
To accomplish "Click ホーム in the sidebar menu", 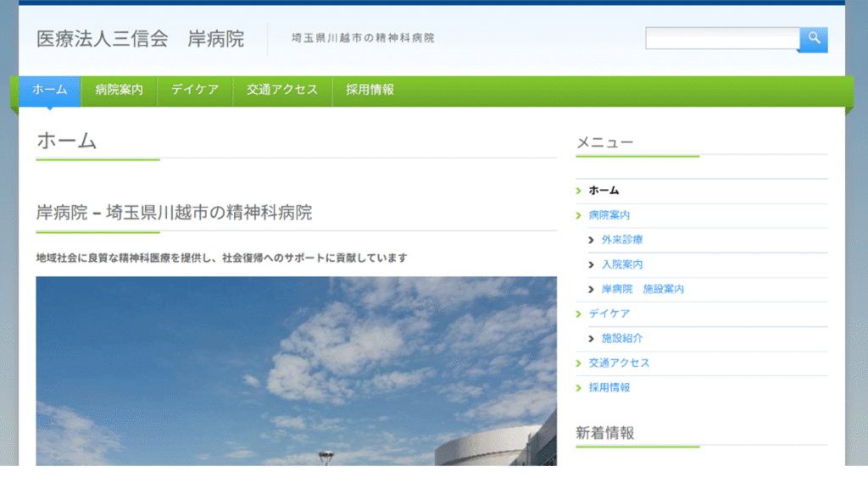I will [604, 191].
